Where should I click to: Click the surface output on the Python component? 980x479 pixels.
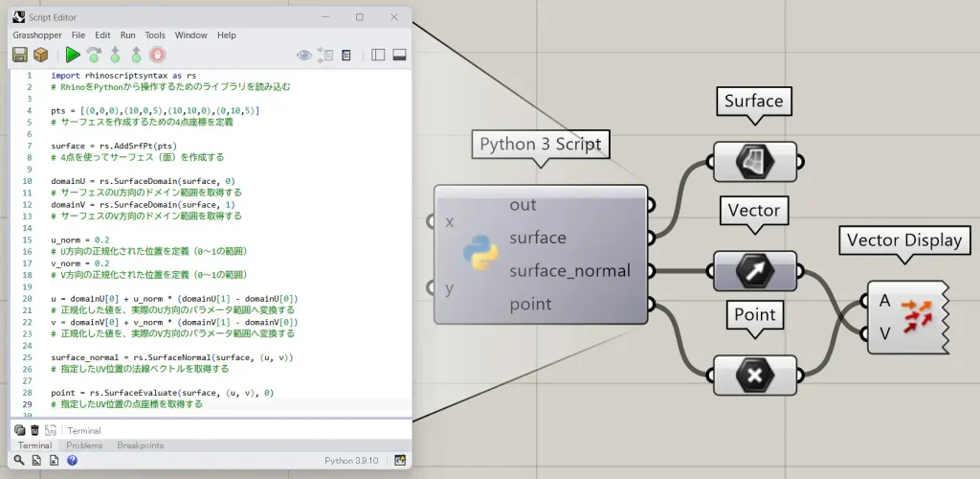(538, 238)
